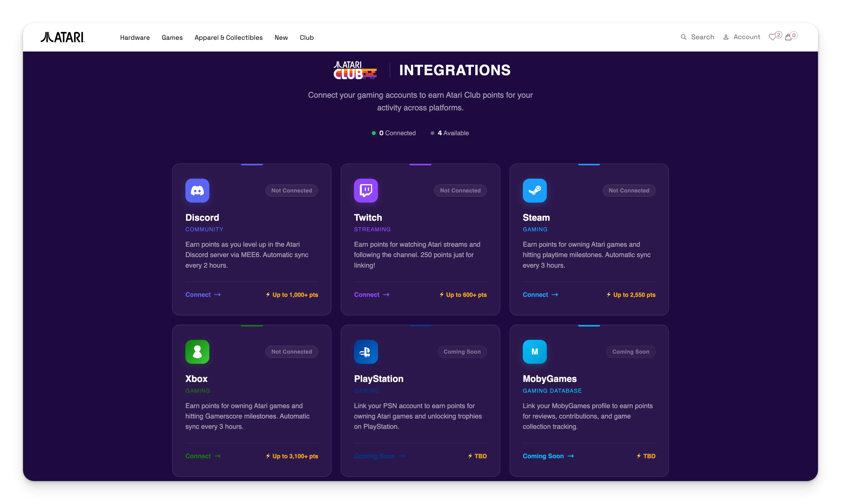Open the shopping bag cart icon
The image size is (841, 504).
coord(788,37)
